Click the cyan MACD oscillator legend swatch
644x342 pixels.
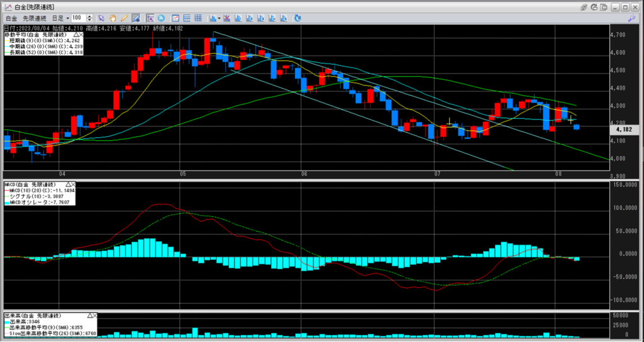point(7,201)
